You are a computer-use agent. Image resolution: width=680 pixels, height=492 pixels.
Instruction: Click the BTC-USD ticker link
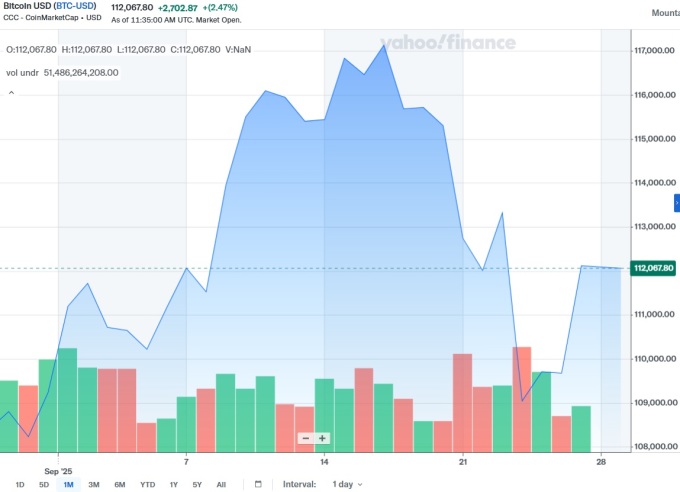(x=75, y=6)
